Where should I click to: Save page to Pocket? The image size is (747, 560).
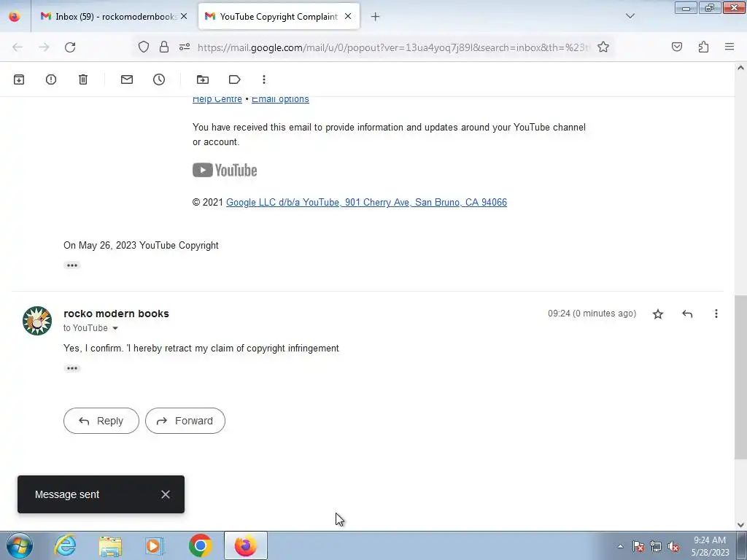coord(676,47)
